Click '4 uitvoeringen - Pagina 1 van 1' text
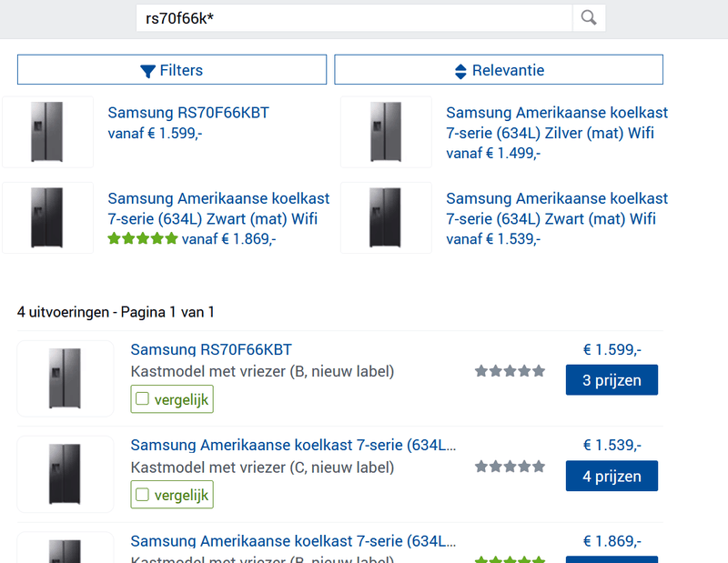Viewport: 728px width, 563px height. tap(116, 312)
